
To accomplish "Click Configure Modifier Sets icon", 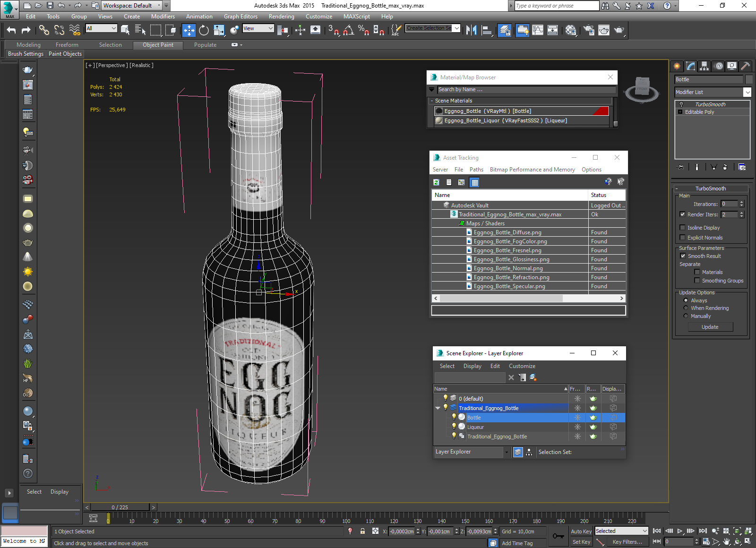I will [742, 167].
